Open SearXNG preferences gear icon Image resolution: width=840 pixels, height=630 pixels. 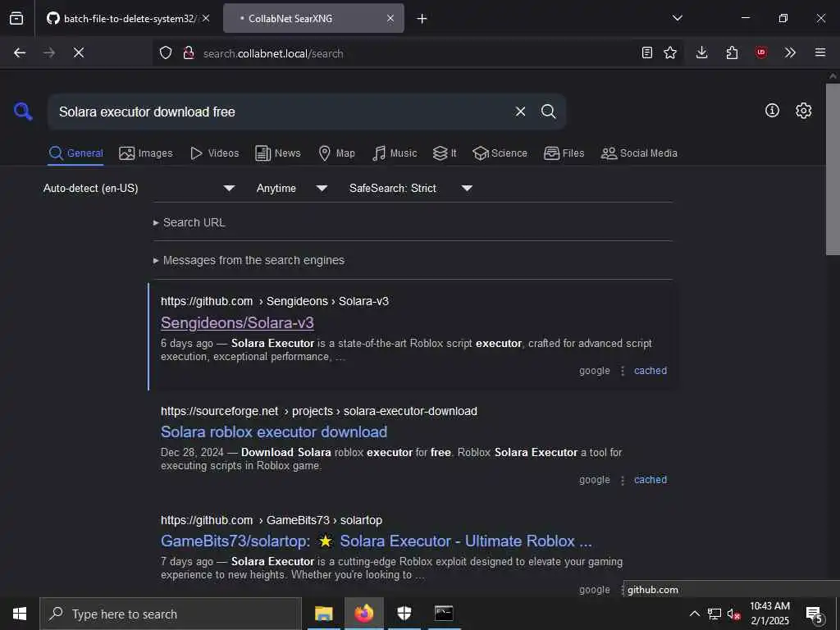coord(804,111)
